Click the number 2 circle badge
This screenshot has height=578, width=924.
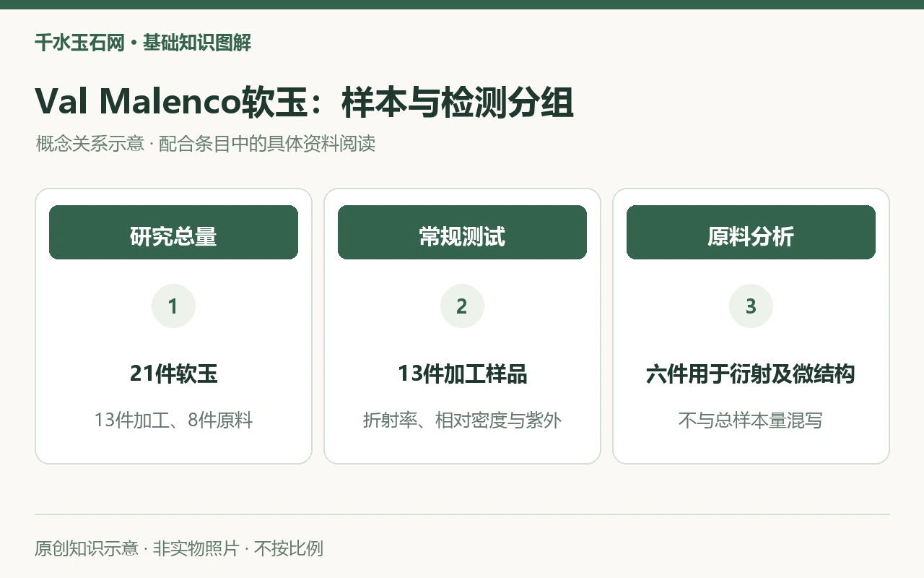(462, 306)
